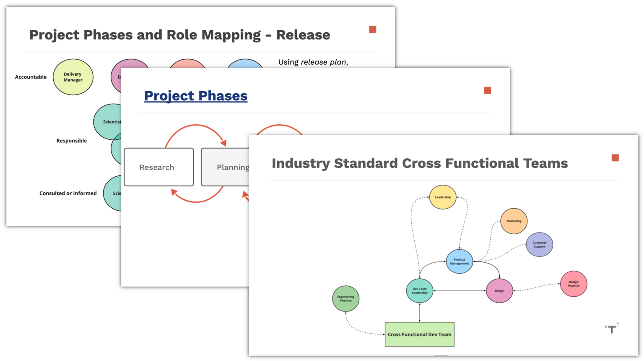The image size is (644, 361).
Task: Click the Scientist teal circle
Action: [x=108, y=122]
